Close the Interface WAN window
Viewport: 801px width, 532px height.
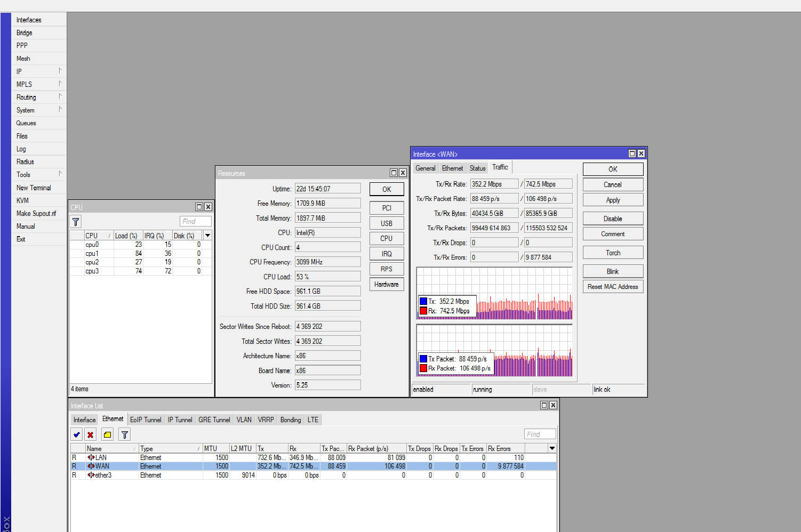[x=641, y=154]
